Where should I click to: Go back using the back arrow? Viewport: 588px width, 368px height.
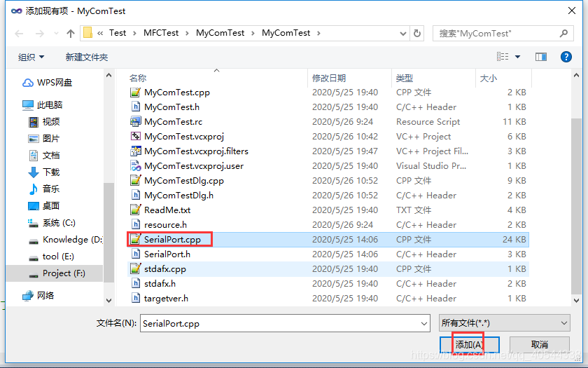19,34
